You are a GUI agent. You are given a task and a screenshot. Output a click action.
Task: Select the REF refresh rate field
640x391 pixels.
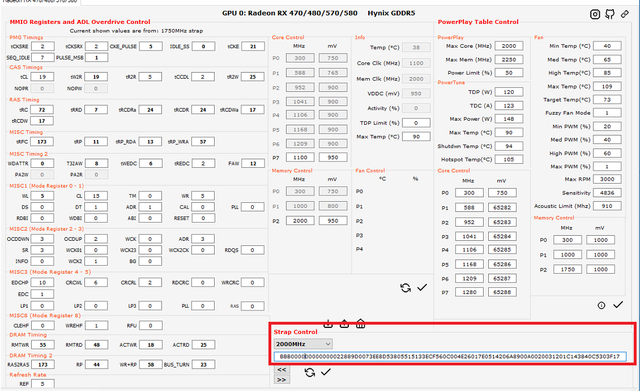[x=42, y=384]
